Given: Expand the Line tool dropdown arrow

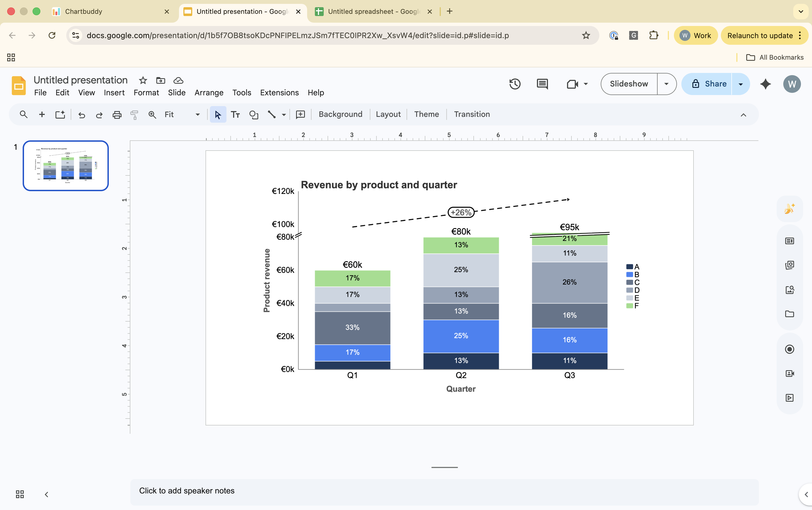Looking at the screenshot, I should click(x=284, y=115).
